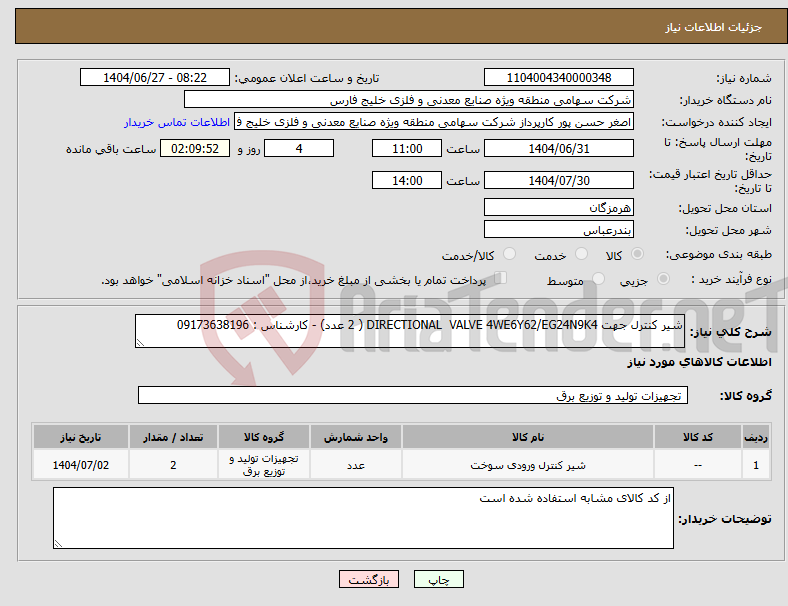This screenshot has width=788, height=606.
Task: Select the کالا/خدمت radio button
Action: (x=510, y=254)
